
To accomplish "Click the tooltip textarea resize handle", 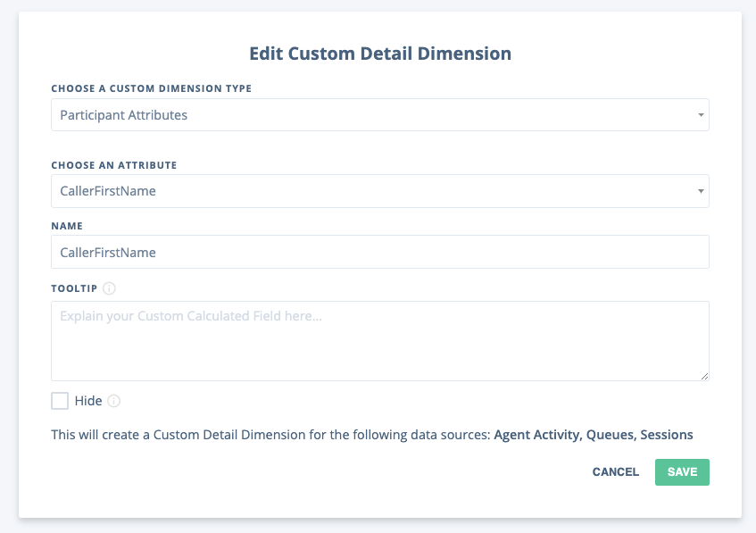I will point(705,376).
